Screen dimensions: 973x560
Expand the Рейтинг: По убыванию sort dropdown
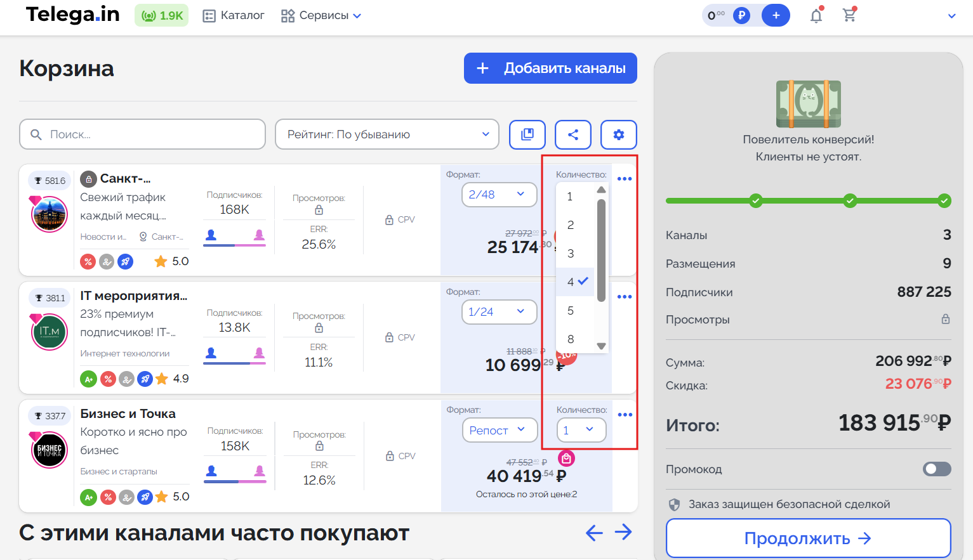click(387, 134)
